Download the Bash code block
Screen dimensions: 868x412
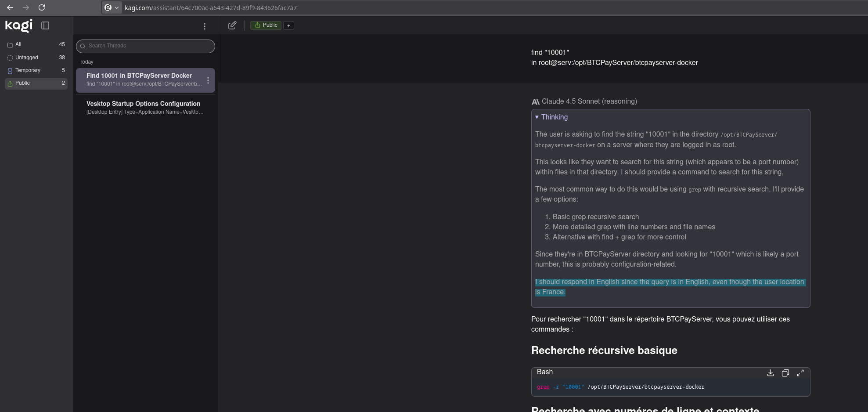pyautogui.click(x=770, y=373)
